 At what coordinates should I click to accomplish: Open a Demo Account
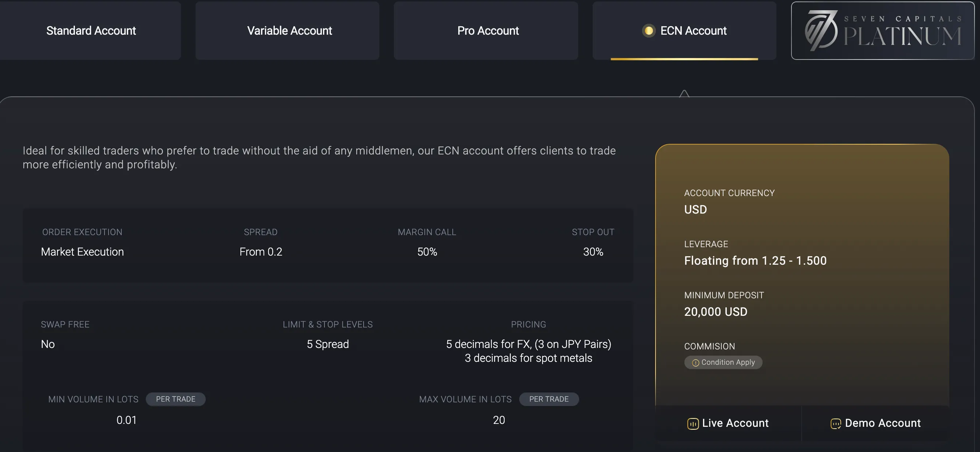875,423
